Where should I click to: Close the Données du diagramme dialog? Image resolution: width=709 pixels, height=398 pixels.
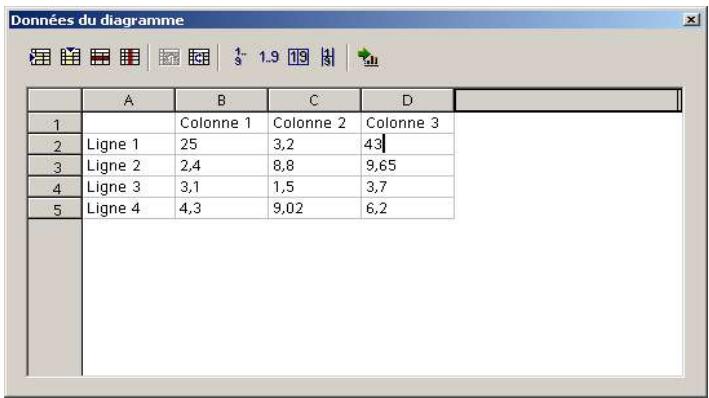691,20
